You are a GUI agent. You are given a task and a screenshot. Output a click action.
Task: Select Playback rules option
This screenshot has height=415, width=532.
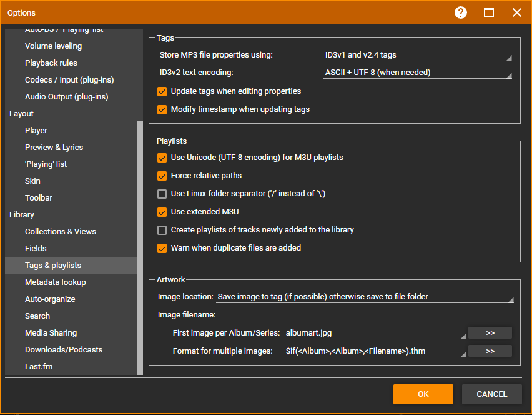(71, 63)
